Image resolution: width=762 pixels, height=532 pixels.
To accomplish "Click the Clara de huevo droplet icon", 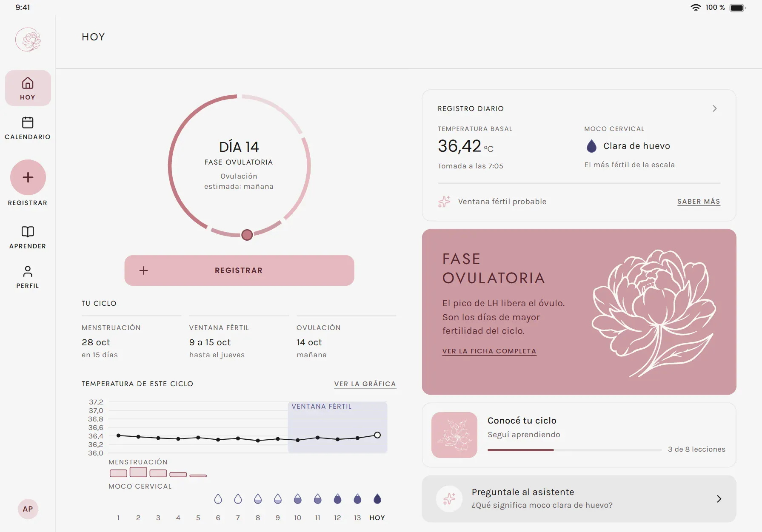I will click(x=591, y=146).
